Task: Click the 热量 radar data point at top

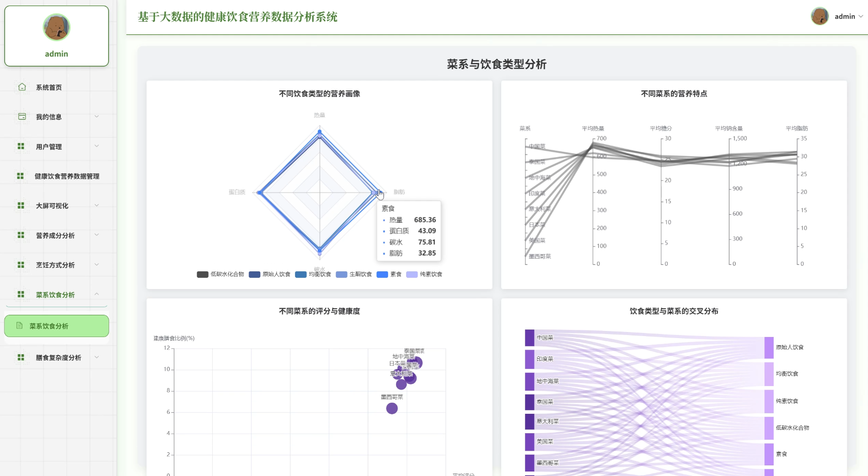Action: pos(319,132)
